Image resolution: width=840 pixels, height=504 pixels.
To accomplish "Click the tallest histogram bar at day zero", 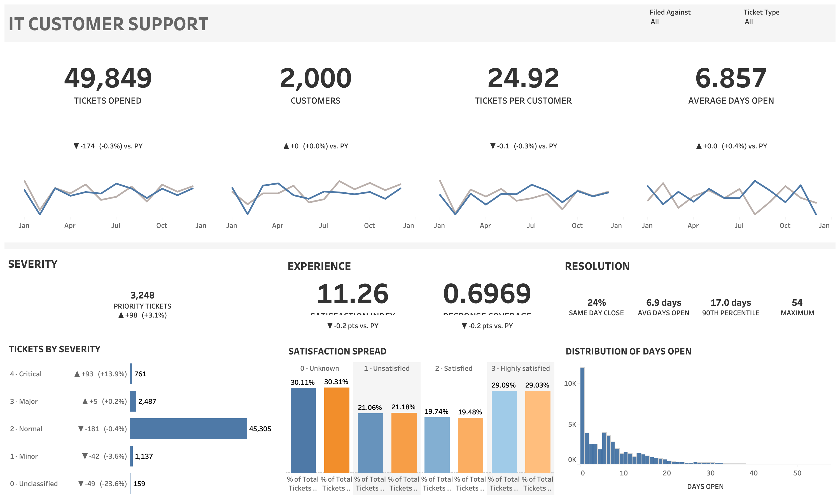I will coord(583,416).
